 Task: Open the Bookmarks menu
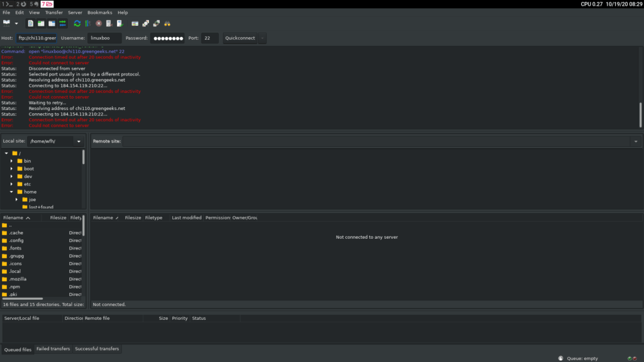point(98,13)
